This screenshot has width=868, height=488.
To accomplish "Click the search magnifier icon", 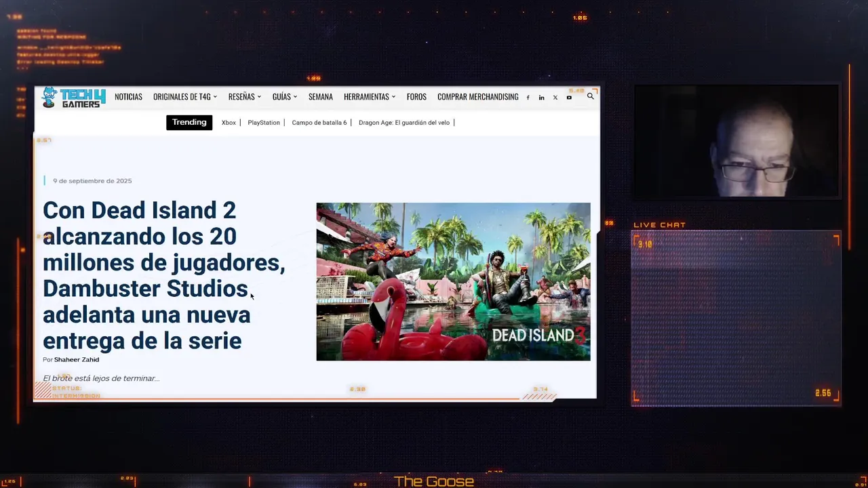I will [x=590, y=96].
